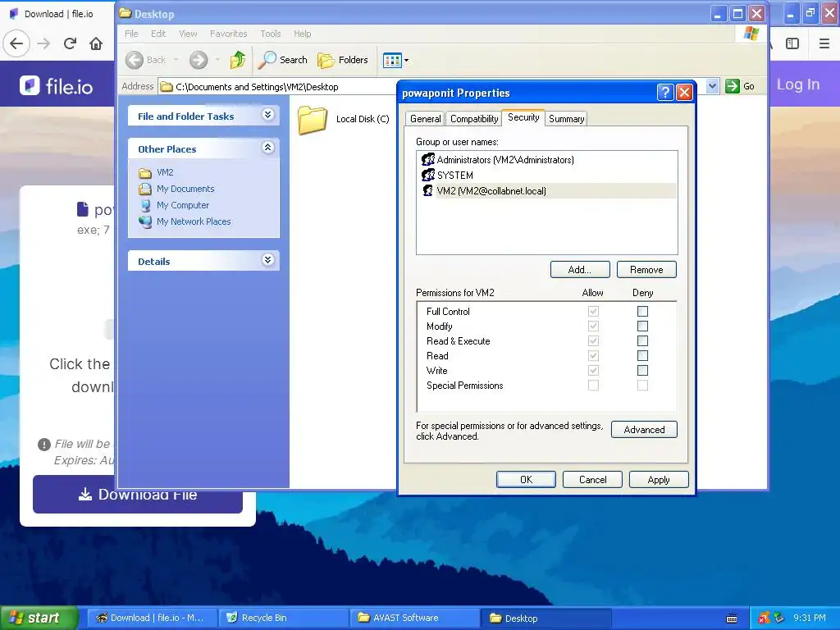This screenshot has height=630, width=840.
Task: Click browser forward arrow
Action: (43, 43)
